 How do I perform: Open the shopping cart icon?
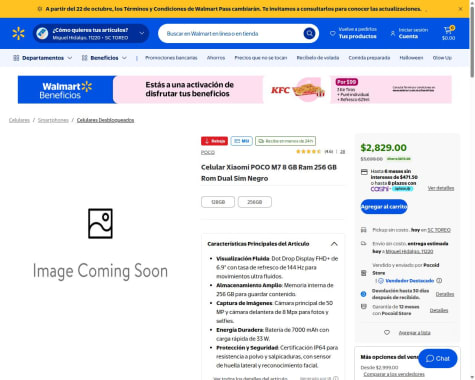point(448,30)
